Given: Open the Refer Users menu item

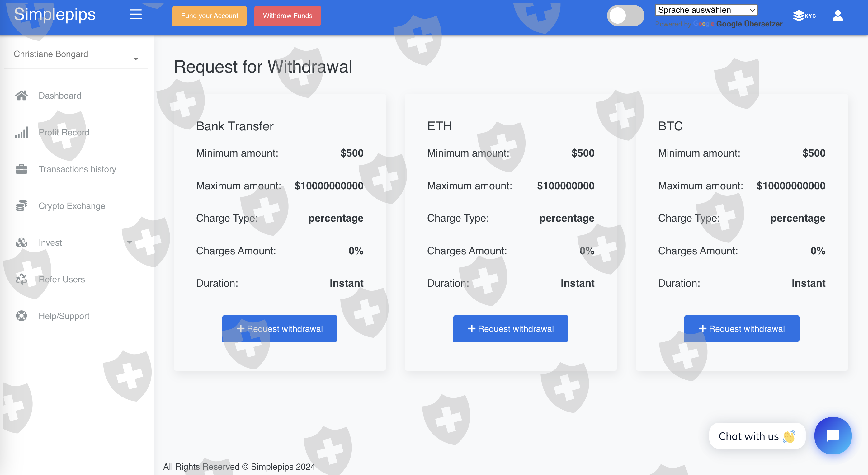Looking at the screenshot, I should click(x=62, y=279).
